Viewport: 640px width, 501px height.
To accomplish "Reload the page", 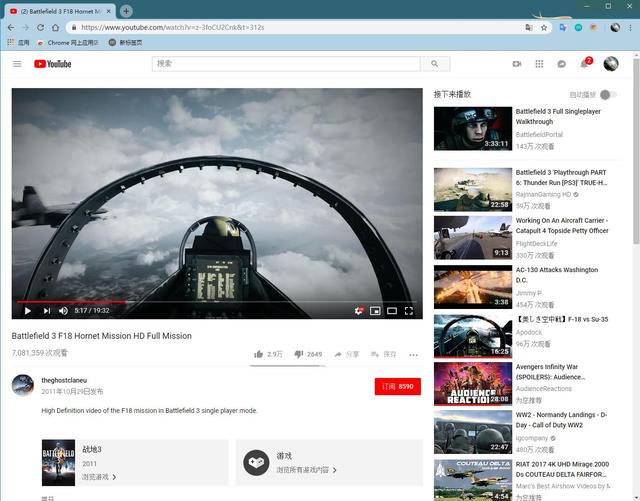I will coord(40,27).
